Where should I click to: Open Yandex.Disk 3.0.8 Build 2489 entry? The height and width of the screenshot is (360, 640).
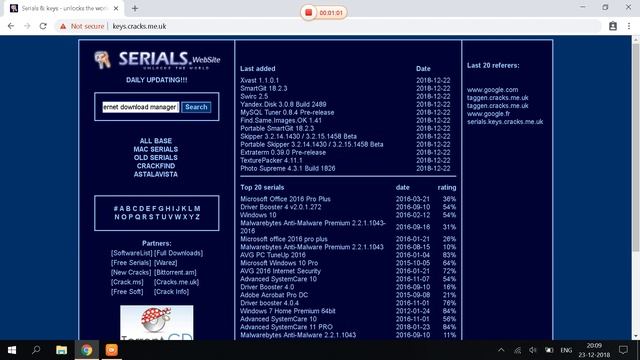[x=283, y=104]
